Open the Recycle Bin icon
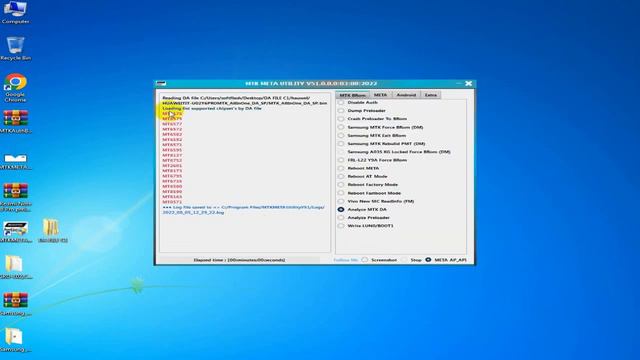 tap(15, 48)
